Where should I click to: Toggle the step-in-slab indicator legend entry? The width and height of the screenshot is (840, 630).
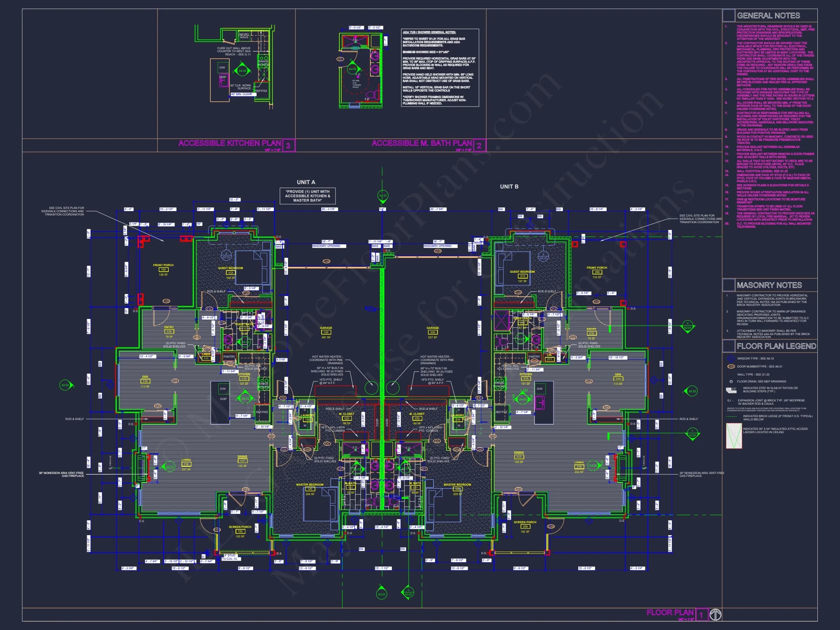coord(730,390)
